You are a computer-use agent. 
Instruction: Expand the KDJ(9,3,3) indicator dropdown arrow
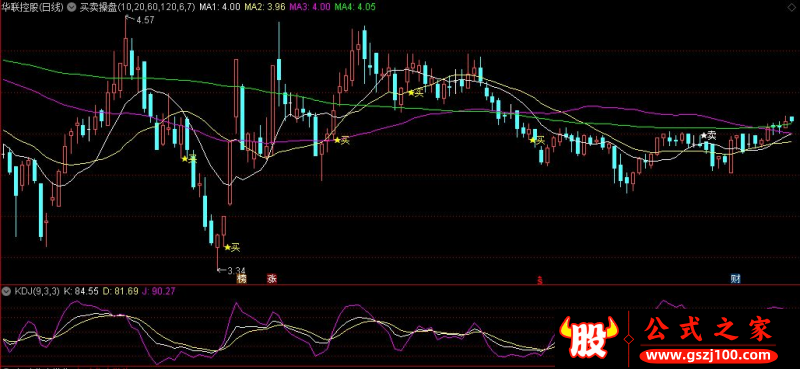pyautogui.click(x=7, y=291)
